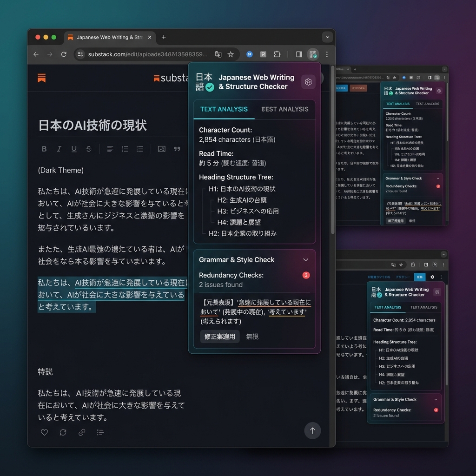Click the 2,854 characters count text
The width and height of the screenshot is (476, 476).
click(237, 139)
